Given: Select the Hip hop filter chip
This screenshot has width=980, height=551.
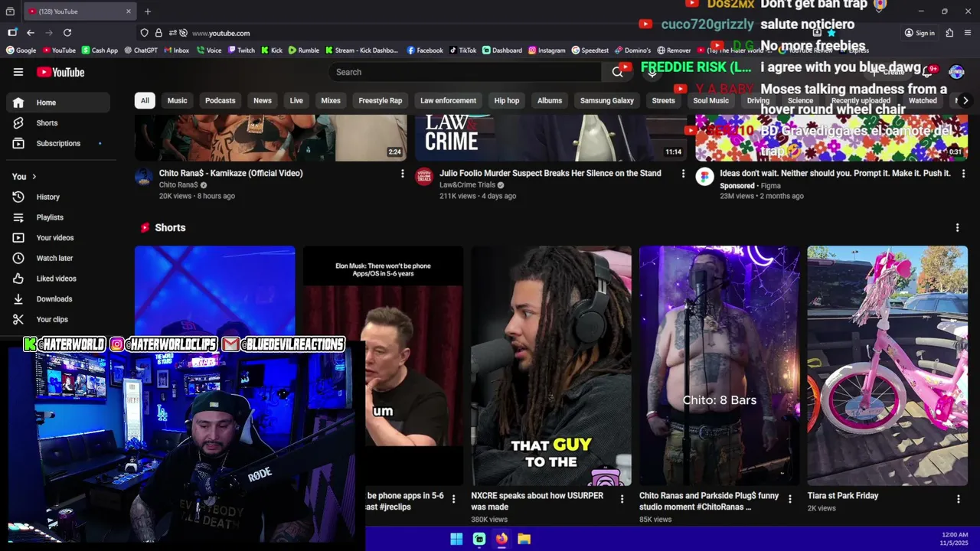Looking at the screenshot, I should click(x=507, y=100).
